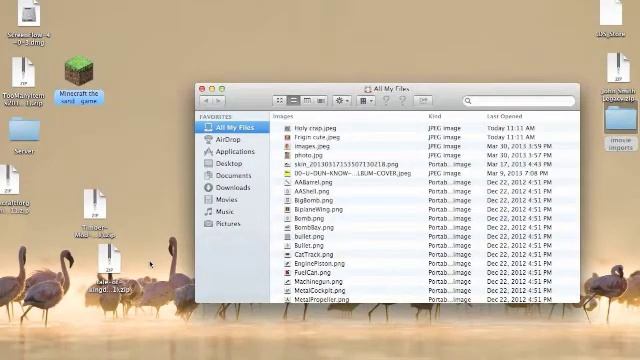This screenshot has width=640, height=360.
Task: Switch Finder to icon view
Action: (280, 100)
